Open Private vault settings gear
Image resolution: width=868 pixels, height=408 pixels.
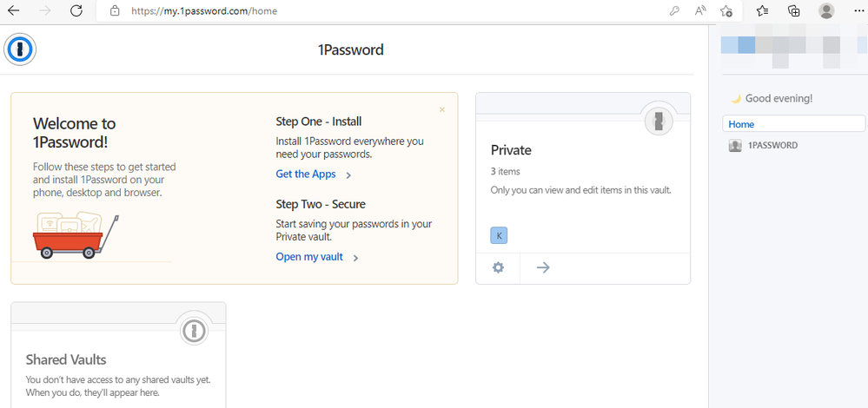click(498, 267)
